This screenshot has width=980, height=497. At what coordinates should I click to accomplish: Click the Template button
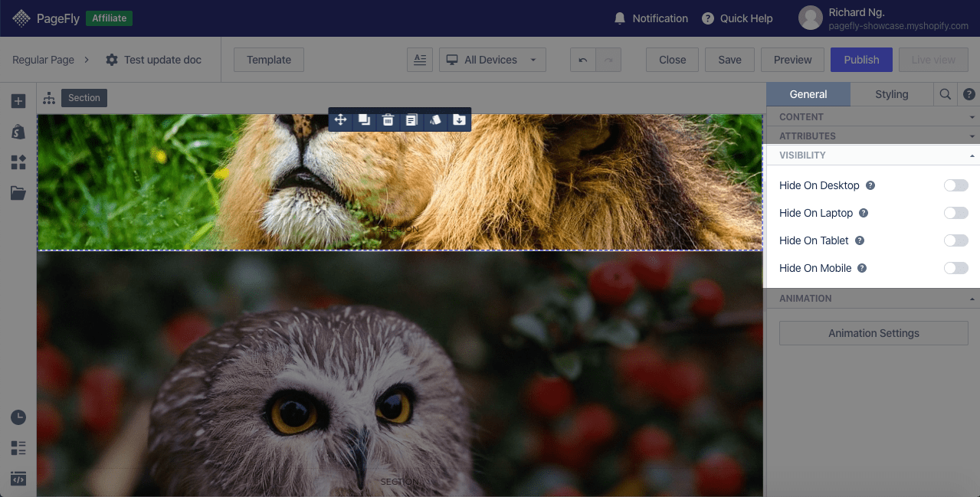coord(269,60)
